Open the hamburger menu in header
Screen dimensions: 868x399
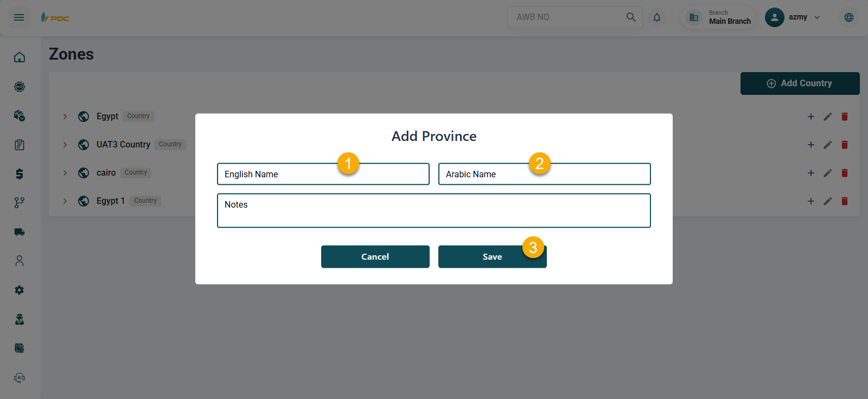pyautogui.click(x=19, y=17)
